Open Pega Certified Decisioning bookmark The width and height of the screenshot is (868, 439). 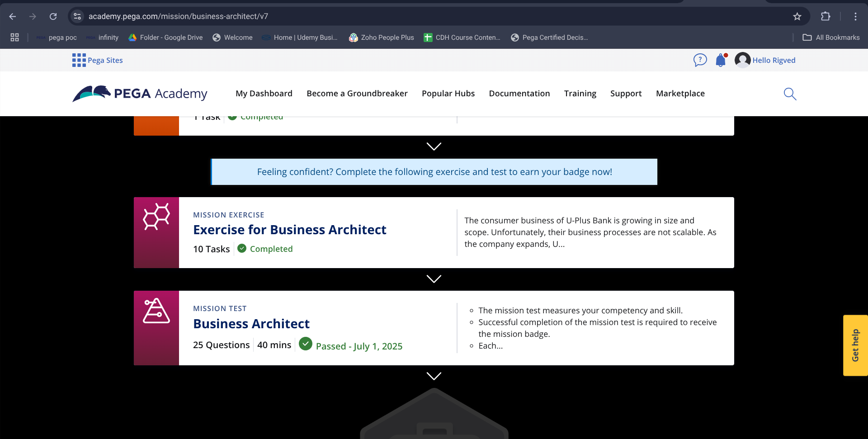[549, 38]
